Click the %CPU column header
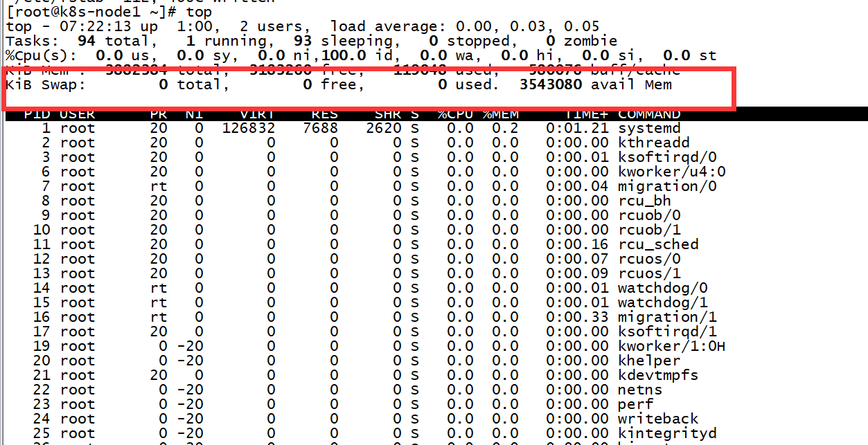 click(456, 113)
